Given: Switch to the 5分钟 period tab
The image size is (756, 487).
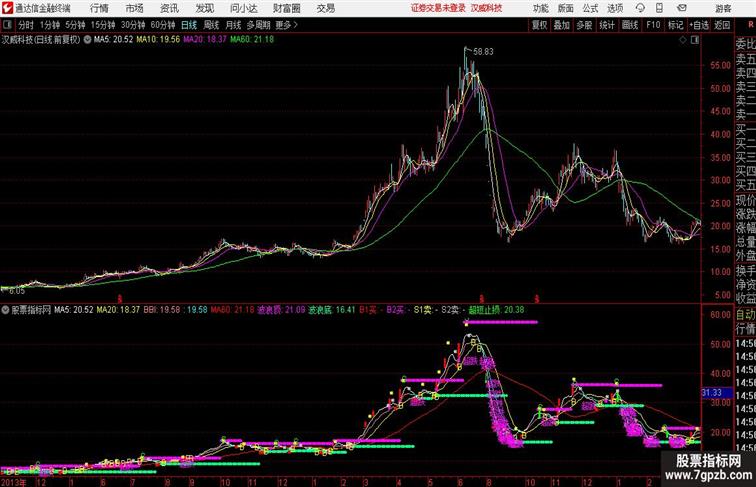Looking at the screenshot, I should [75, 25].
